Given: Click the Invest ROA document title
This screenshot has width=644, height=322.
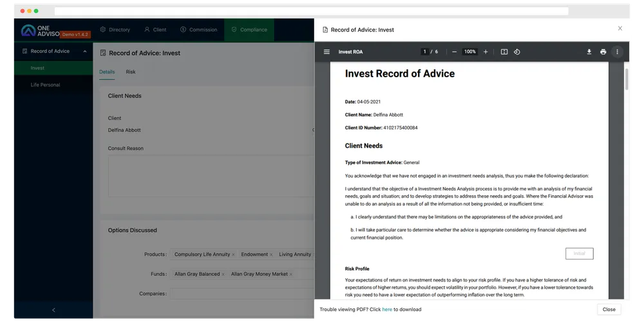Looking at the screenshot, I should [350, 52].
